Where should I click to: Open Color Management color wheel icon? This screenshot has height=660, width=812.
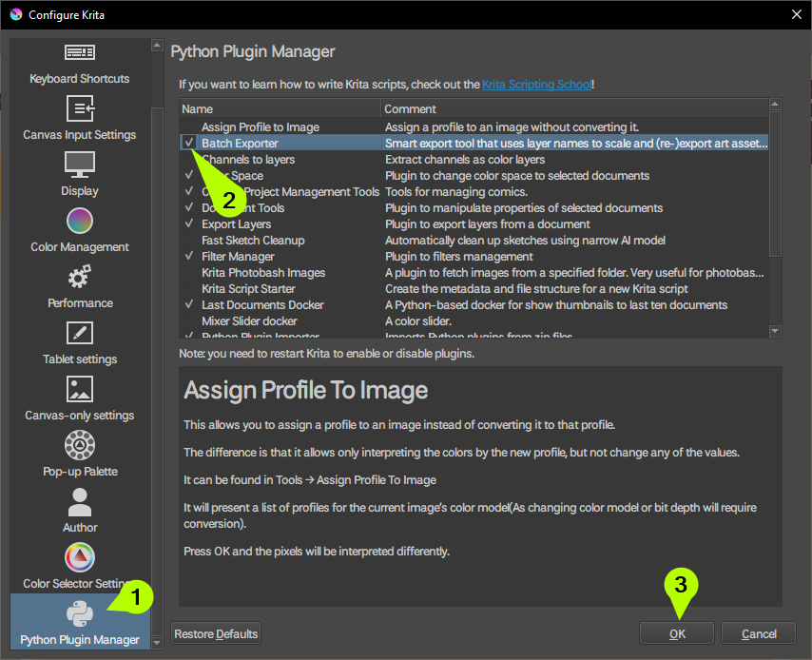coord(79,221)
